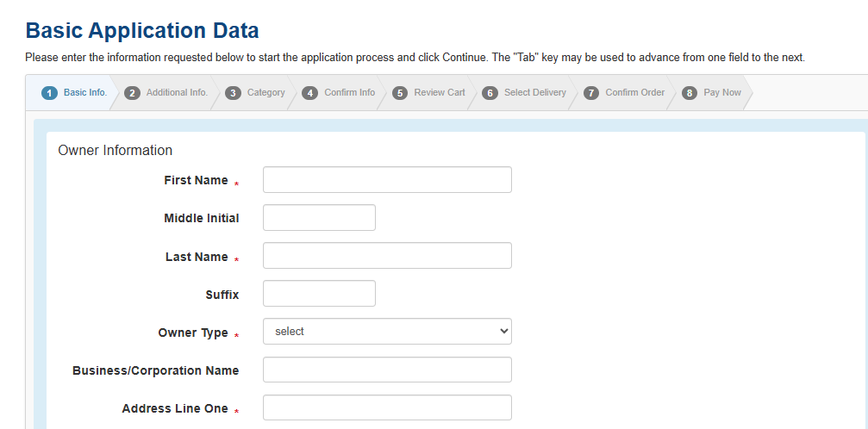Switch to the Category step label

(x=265, y=93)
